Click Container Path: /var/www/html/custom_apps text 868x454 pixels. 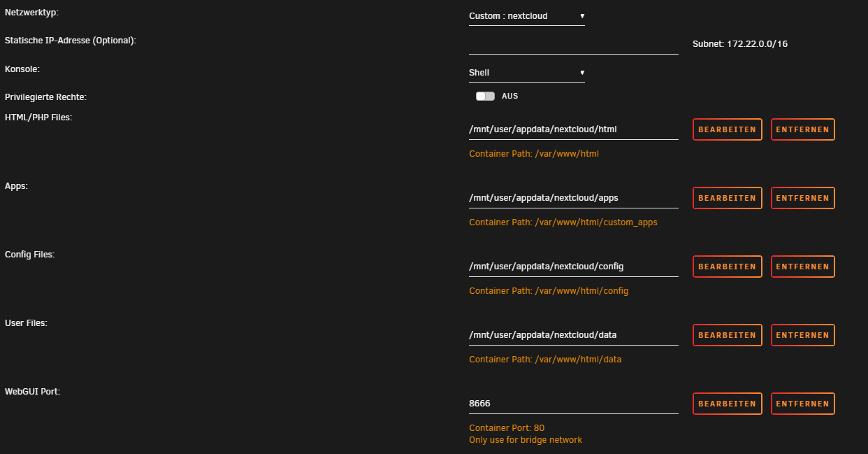click(x=563, y=222)
